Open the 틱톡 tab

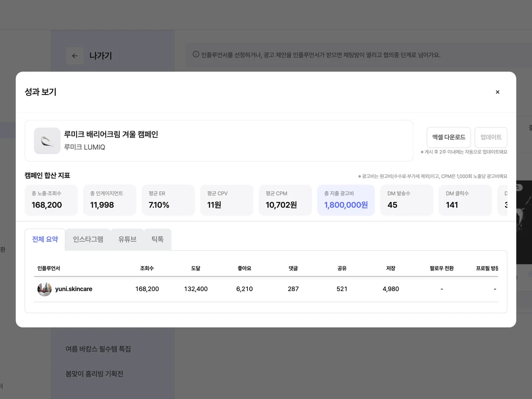pyautogui.click(x=158, y=239)
